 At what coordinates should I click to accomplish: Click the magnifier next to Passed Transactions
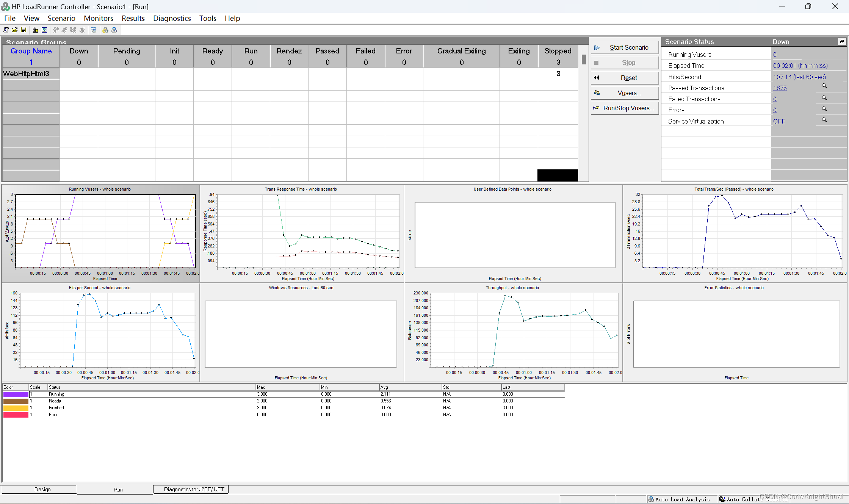(824, 86)
